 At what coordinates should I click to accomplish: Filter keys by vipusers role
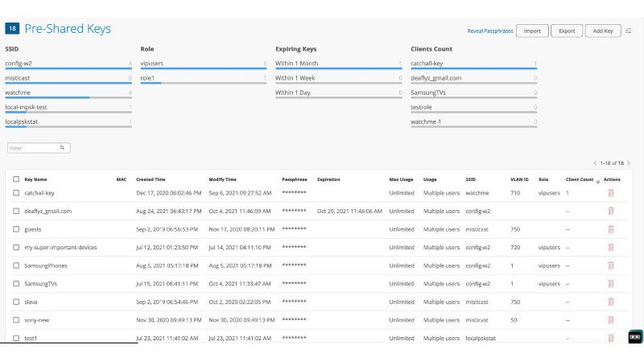pyautogui.click(x=152, y=64)
